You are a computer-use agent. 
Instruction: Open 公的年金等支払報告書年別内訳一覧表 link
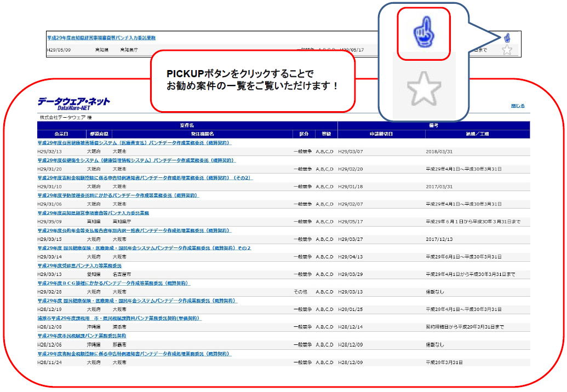point(134,230)
